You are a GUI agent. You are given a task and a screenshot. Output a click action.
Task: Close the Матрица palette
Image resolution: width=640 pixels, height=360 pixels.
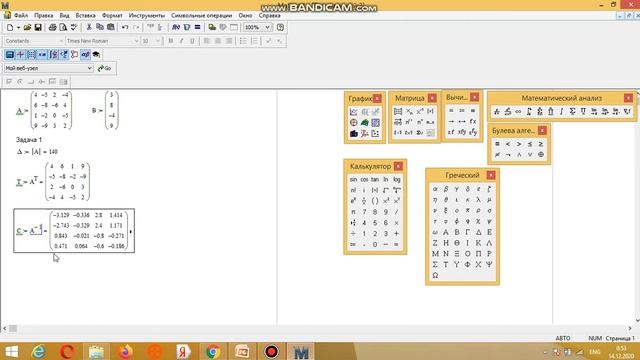432,98
